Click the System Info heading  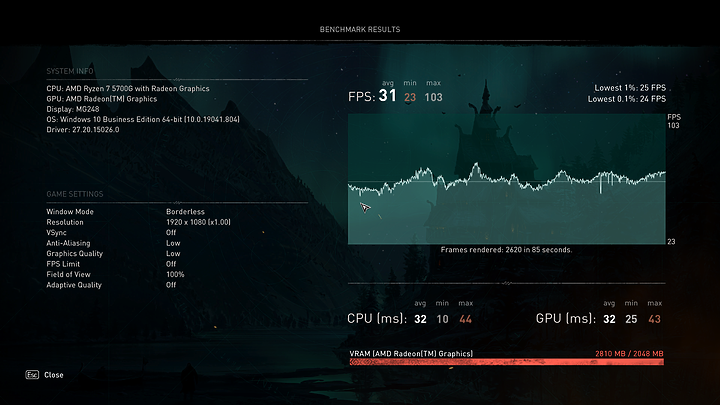click(70, 71)
